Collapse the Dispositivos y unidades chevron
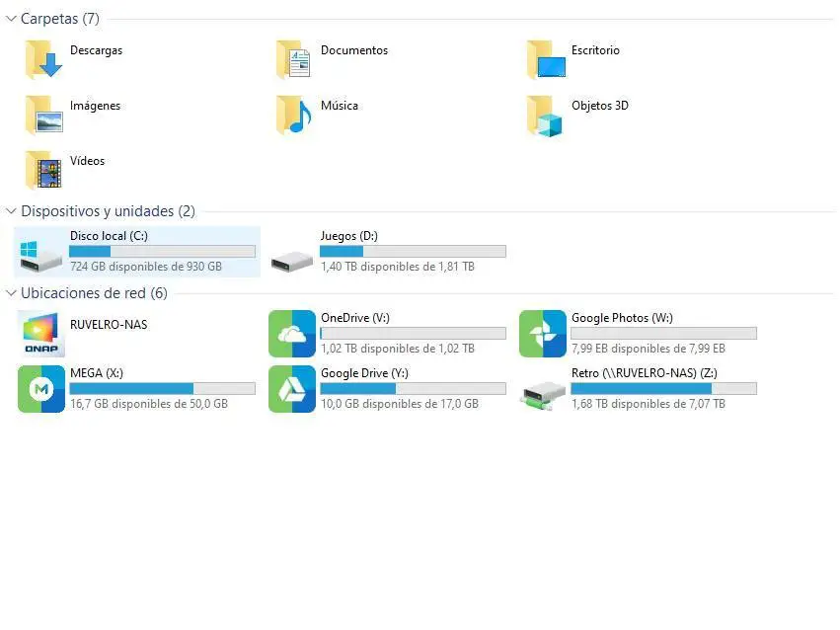840x630 pixels. click(x=11, y=211)
